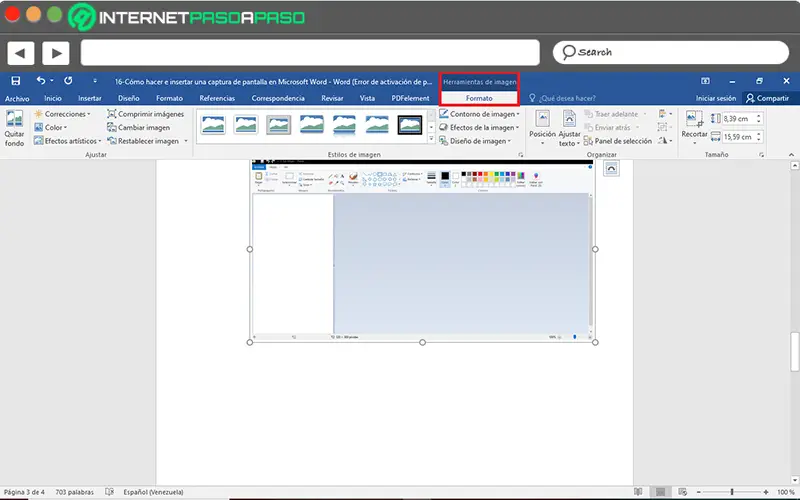Expand the full picture styles gallery
800x500 pixels.
point(431,139)
